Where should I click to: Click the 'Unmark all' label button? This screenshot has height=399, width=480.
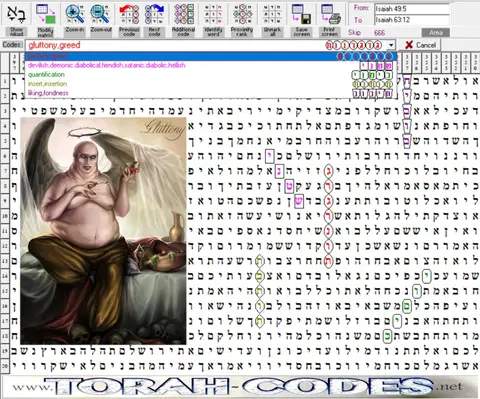pos(272,32)
